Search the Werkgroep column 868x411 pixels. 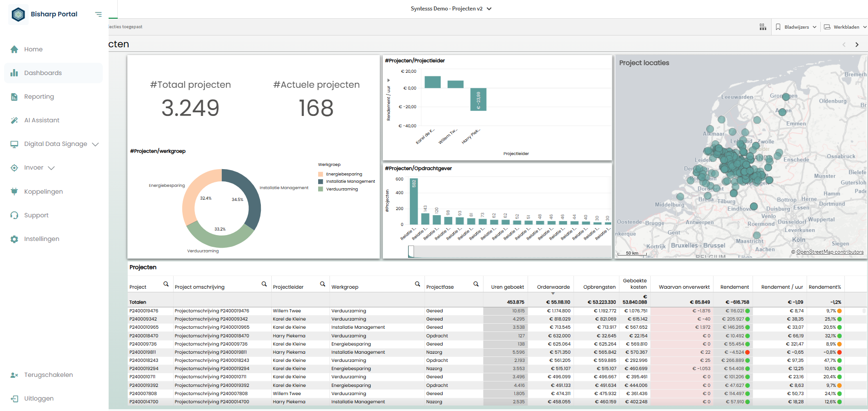pyautogui.click(x=417, y=284)
